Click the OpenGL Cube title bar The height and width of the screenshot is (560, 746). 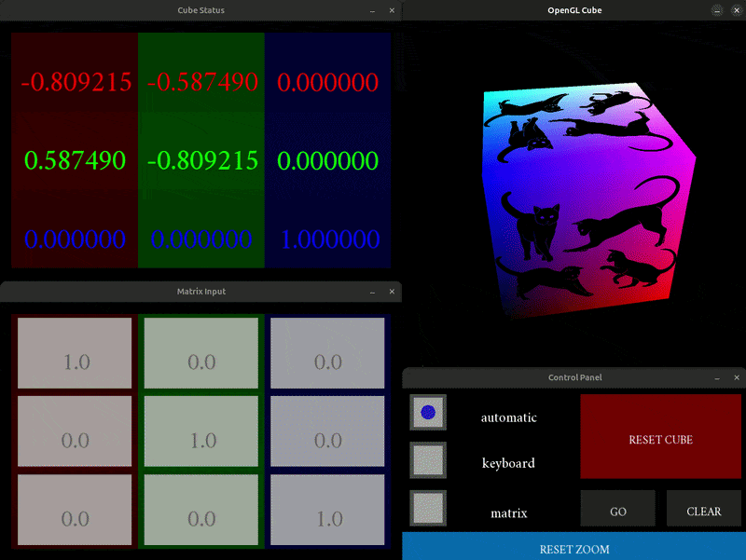(x=574, y=10)
